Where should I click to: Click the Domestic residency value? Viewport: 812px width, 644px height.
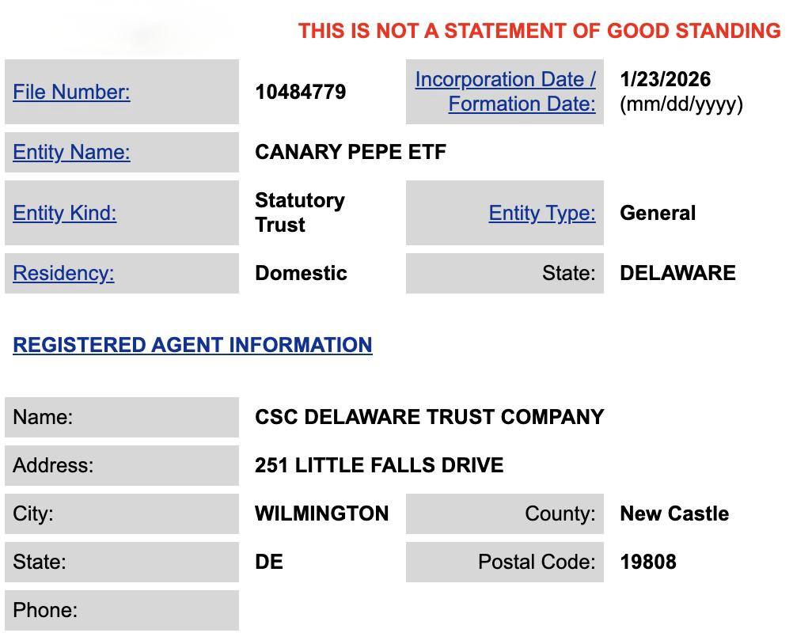[301, 273]
